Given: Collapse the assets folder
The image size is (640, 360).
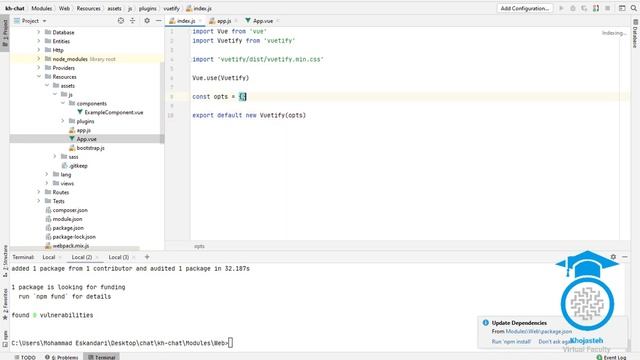Looking at the screenshot, I should point(47,85).
